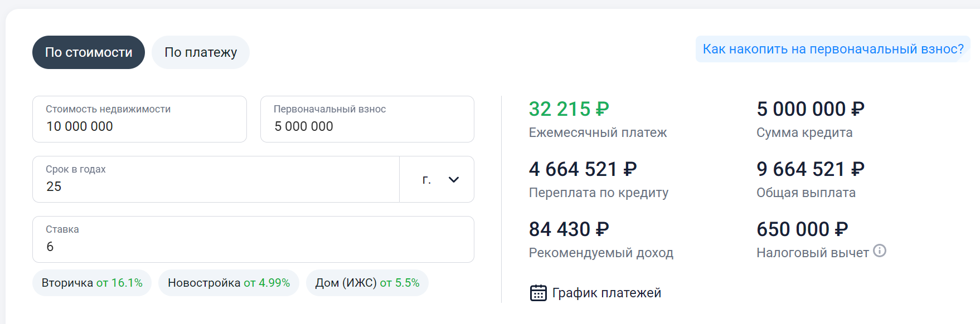Image resolution: width=980 pixels, height=324 pixels.
Task: Click the 'Срок в годах' input field
Action: pos(216,180)
